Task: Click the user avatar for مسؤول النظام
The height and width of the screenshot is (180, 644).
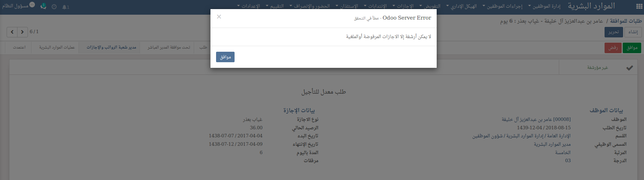Action: point(32,5)
